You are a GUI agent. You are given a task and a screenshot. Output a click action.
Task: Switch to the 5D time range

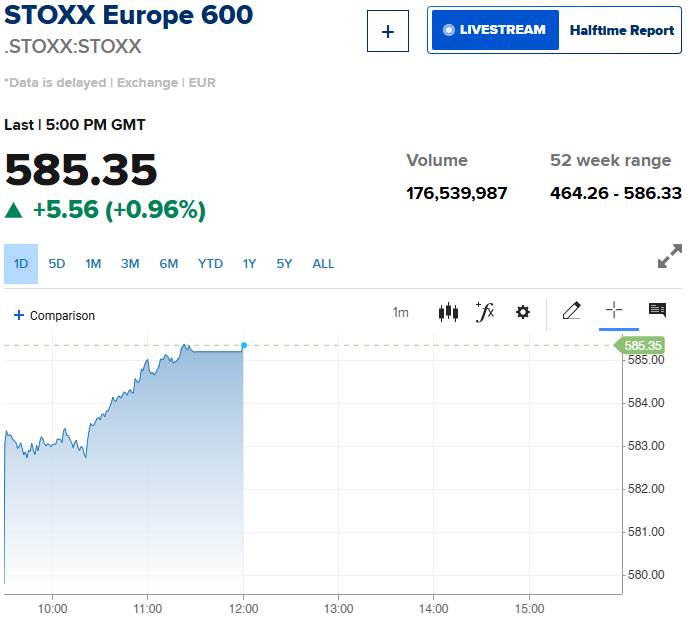pyautogui.click(x=57, y=264)
